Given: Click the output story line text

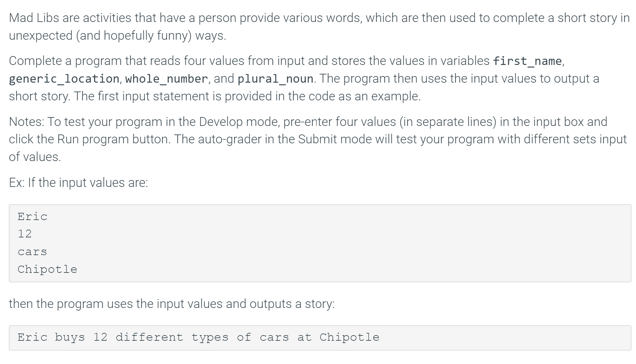Looking at the screenshot, I should point(199,337).
